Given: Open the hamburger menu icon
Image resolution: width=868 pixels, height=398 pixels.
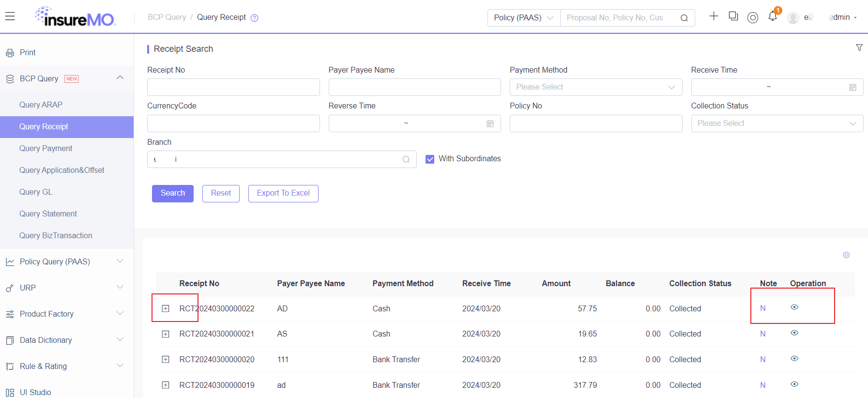Looking at the screenshot, I should 10,16.
